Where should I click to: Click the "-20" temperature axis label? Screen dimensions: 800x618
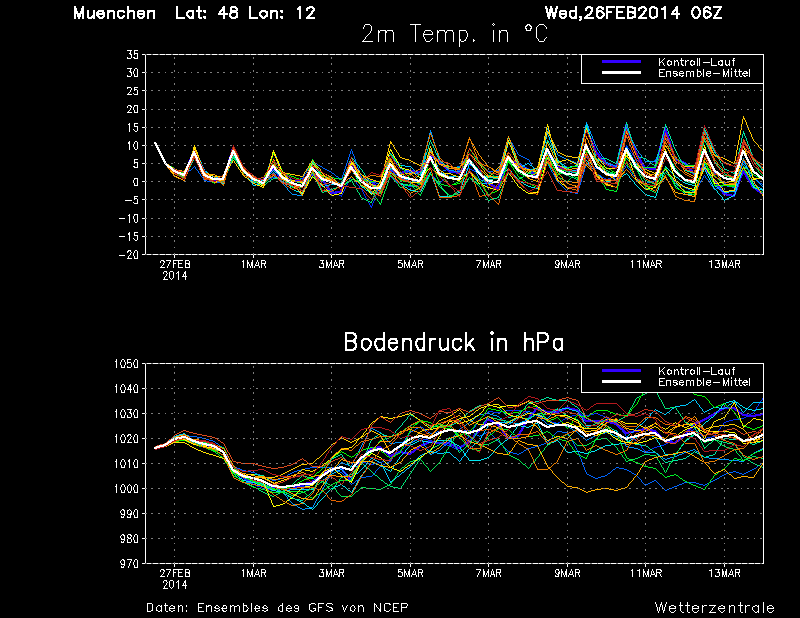click(129, 255)
